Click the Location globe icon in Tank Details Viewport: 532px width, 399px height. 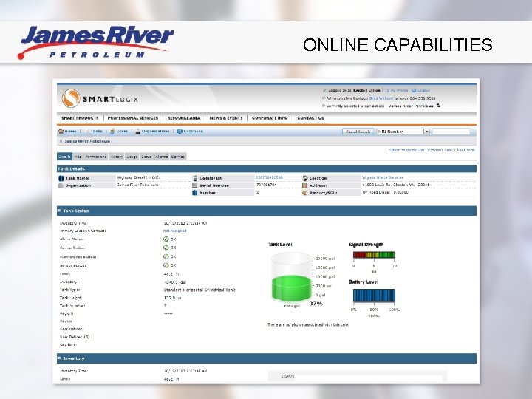click(305, 178)
